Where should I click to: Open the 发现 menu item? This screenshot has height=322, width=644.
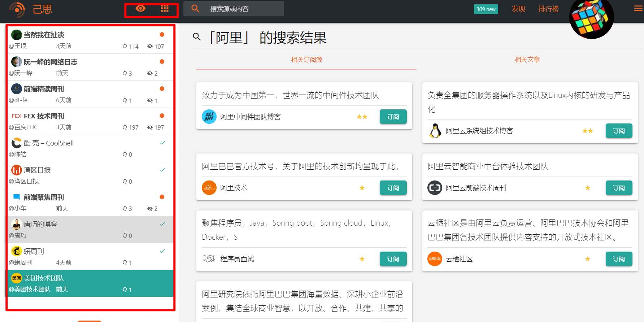(518, 9)
